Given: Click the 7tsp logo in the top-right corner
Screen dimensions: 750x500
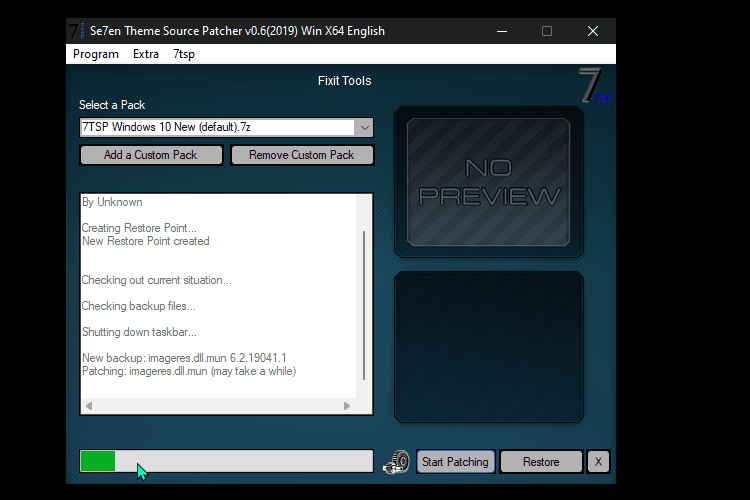Looking at the screenshot, I should (596, 86).
